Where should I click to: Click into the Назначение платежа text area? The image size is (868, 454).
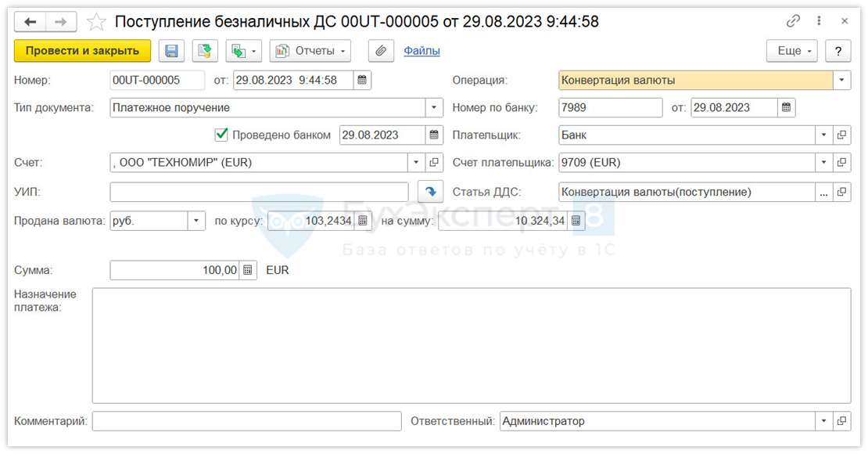(471, 345)
